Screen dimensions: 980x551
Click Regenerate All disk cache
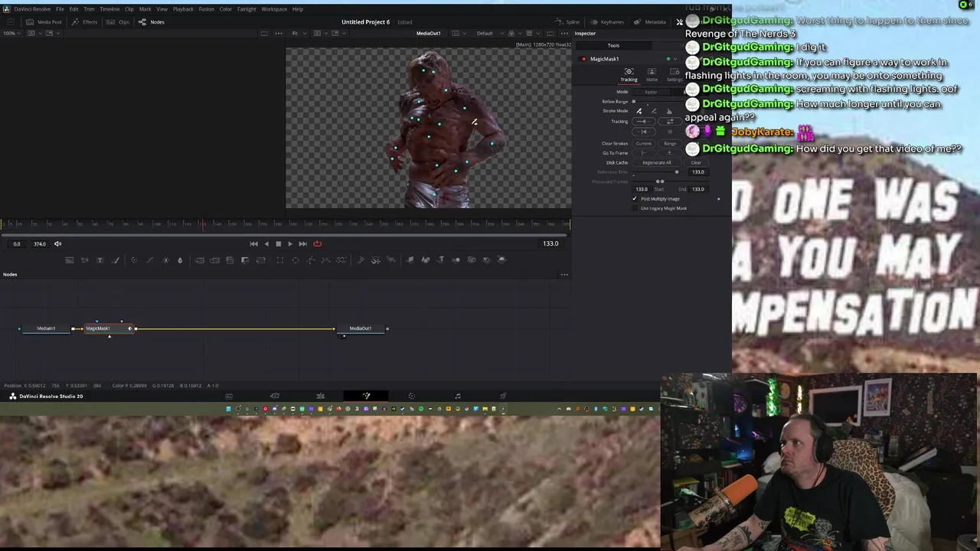tap(656, 162)
